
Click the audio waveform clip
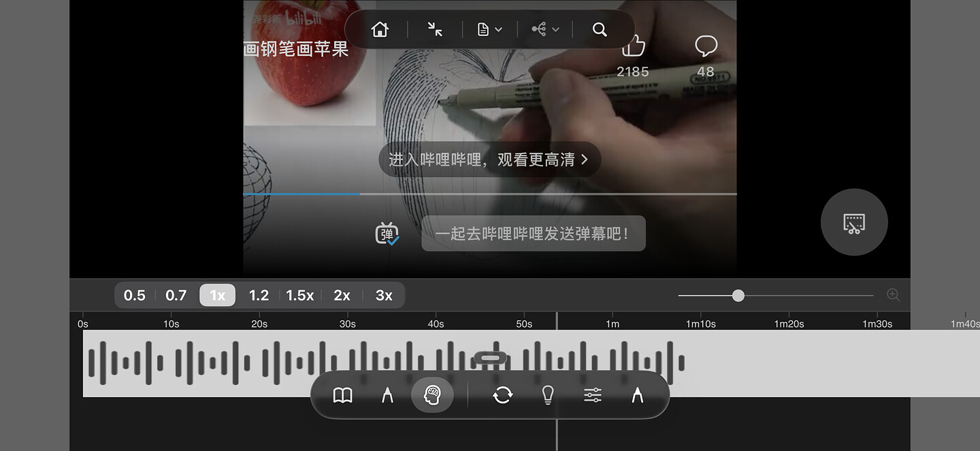[532, 363]
